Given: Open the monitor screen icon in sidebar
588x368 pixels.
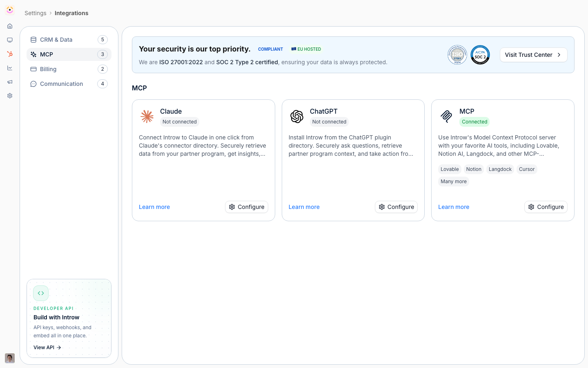Looking at the screenshot, I should pos(10,40).
